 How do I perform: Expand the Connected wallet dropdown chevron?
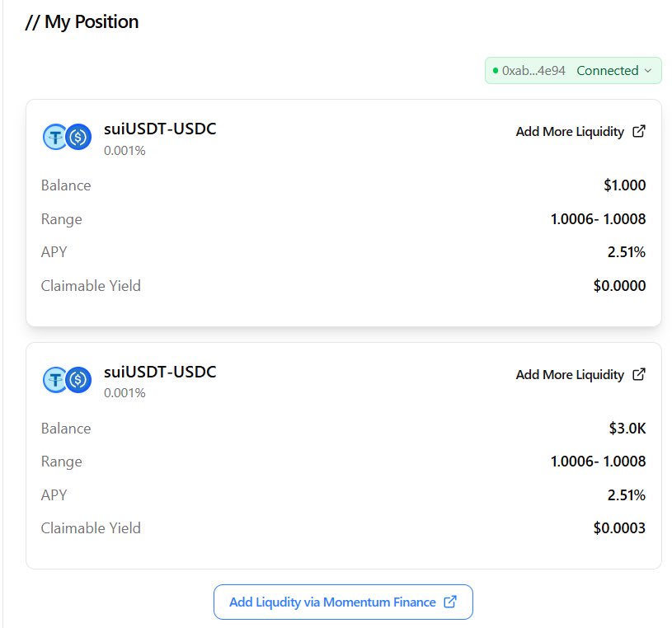[x=648, y=71]
